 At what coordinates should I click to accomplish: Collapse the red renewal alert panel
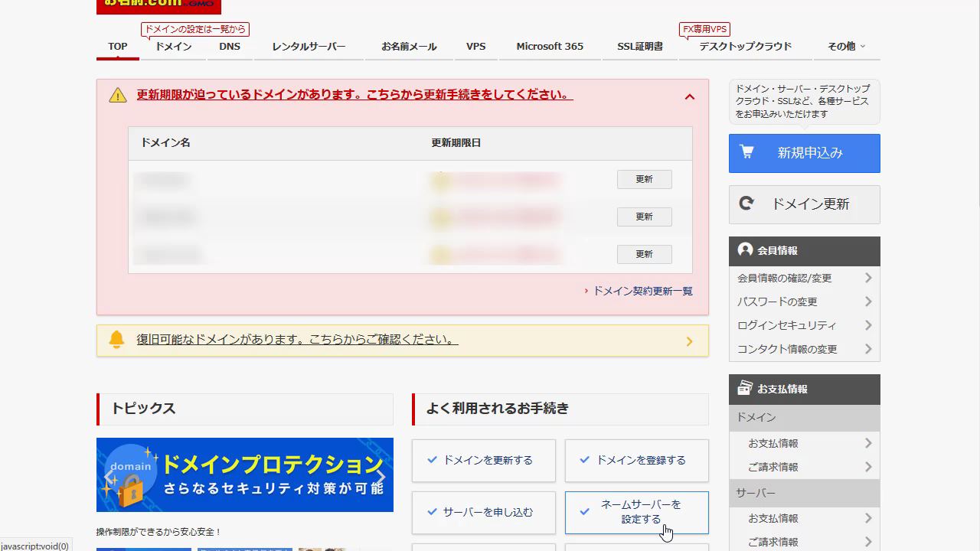(689, 96)
